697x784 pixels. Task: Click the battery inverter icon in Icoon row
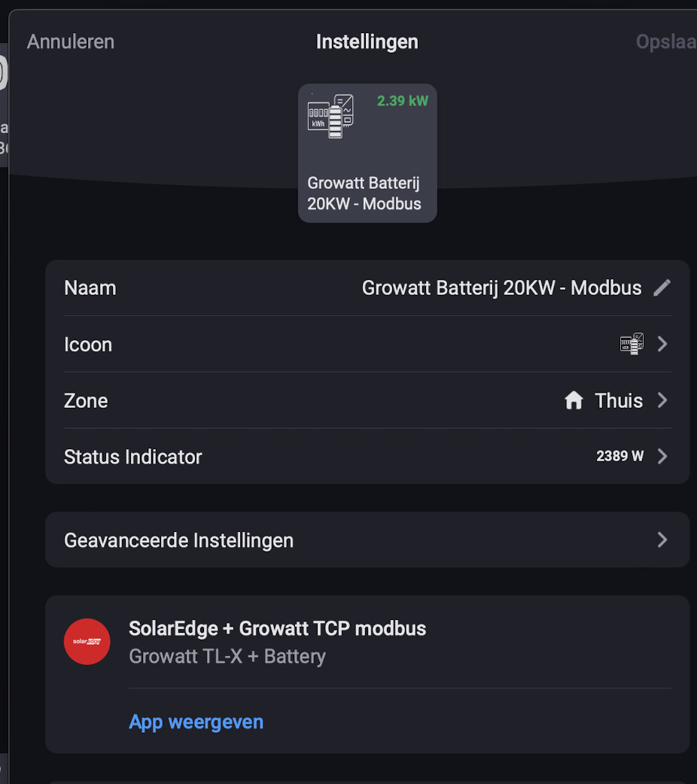tap(632, 344)
